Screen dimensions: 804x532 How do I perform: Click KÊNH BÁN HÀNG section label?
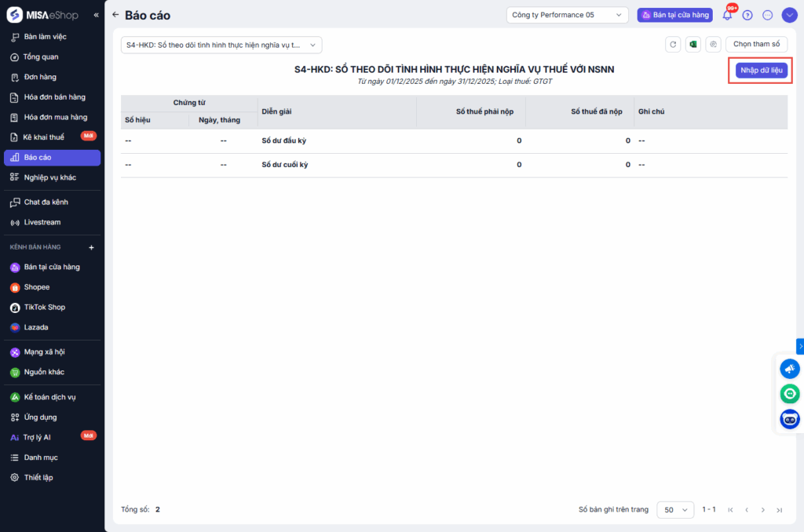(x=35, y=247)
